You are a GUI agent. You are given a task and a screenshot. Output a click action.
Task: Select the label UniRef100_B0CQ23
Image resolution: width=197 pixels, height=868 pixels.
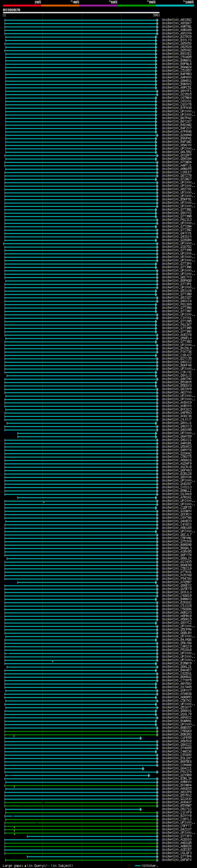click(177, 410)
